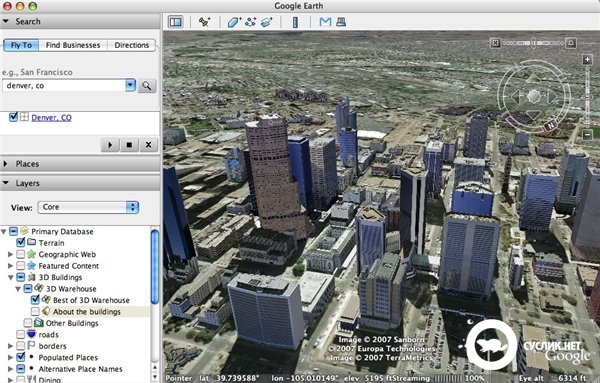This screenshot has height=383, width=600.
Task: Click the play tour button
Action: point(110,145)
